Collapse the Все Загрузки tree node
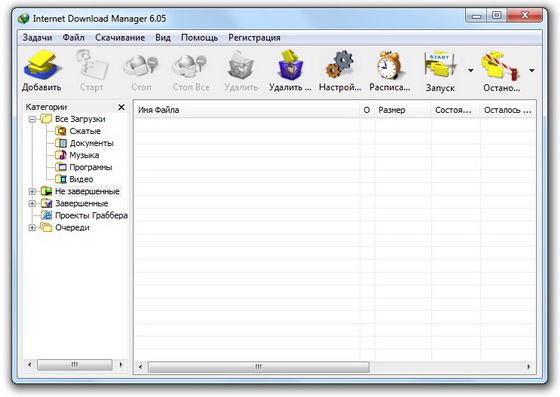The image size is (560, 397). pos(32,119)
